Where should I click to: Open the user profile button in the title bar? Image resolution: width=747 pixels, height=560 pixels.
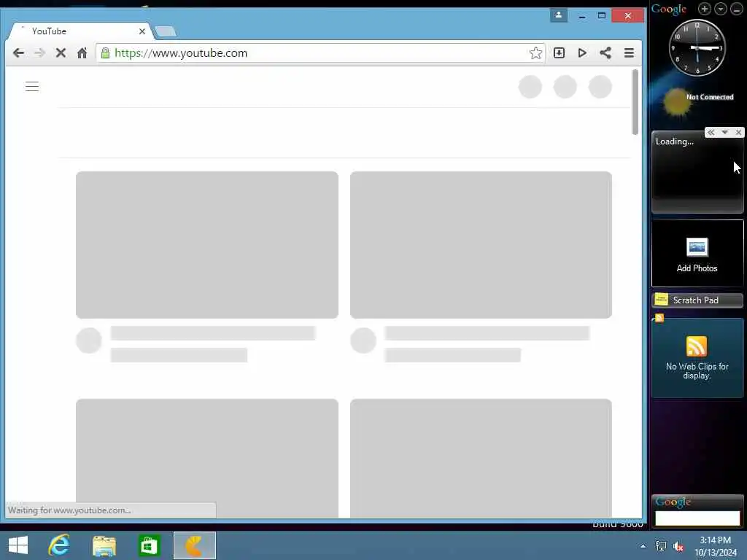[558, 15]
